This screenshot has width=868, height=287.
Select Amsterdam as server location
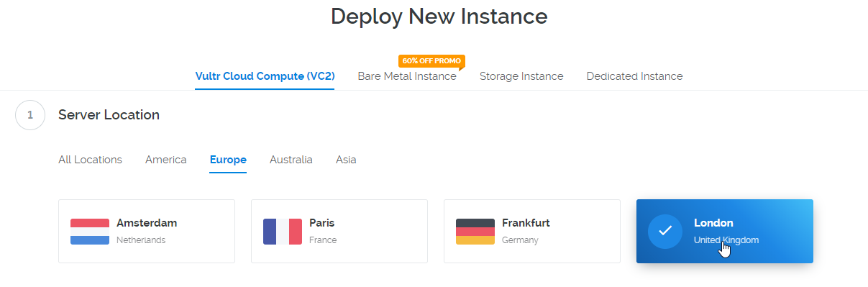147,232
